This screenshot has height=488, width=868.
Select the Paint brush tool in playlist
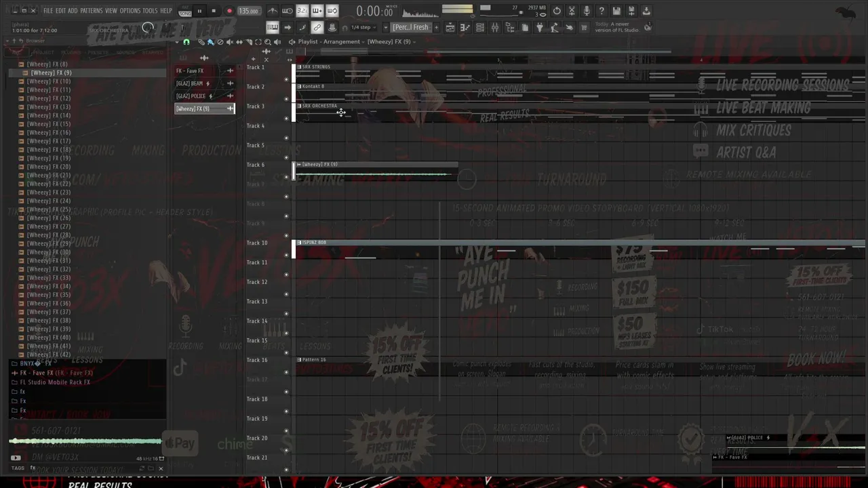coord(211,42)
